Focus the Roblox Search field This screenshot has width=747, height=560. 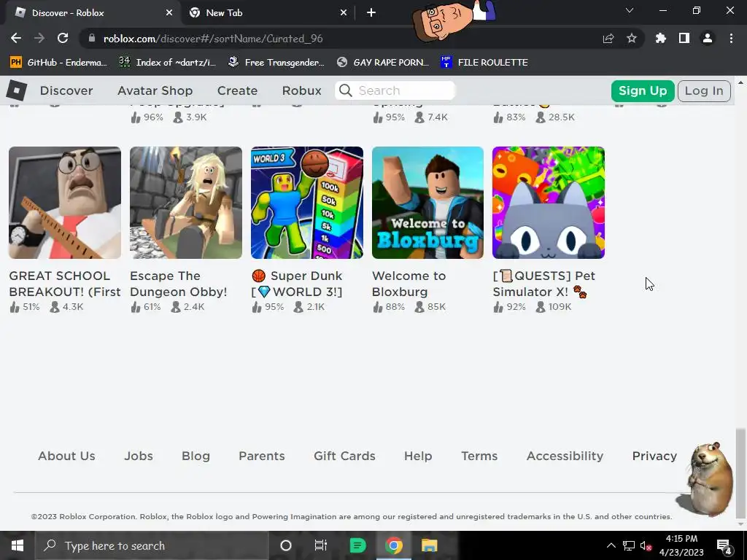(x=395, y=90)
